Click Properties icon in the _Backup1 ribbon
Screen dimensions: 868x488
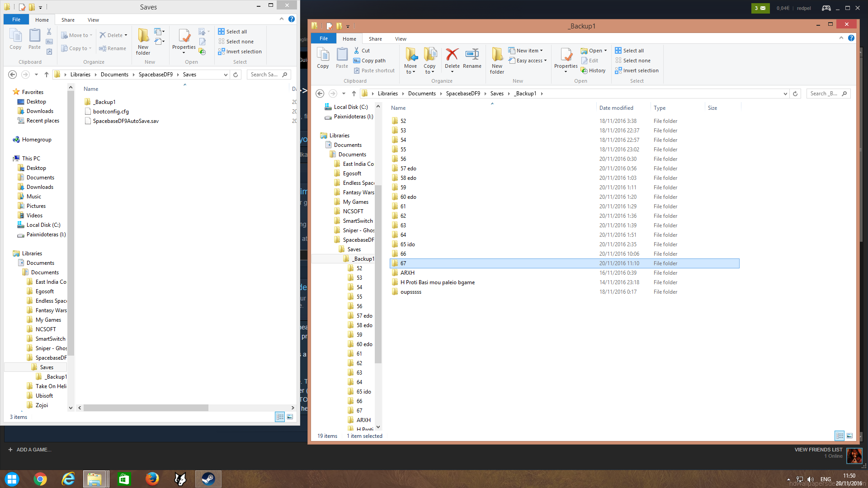566,55
